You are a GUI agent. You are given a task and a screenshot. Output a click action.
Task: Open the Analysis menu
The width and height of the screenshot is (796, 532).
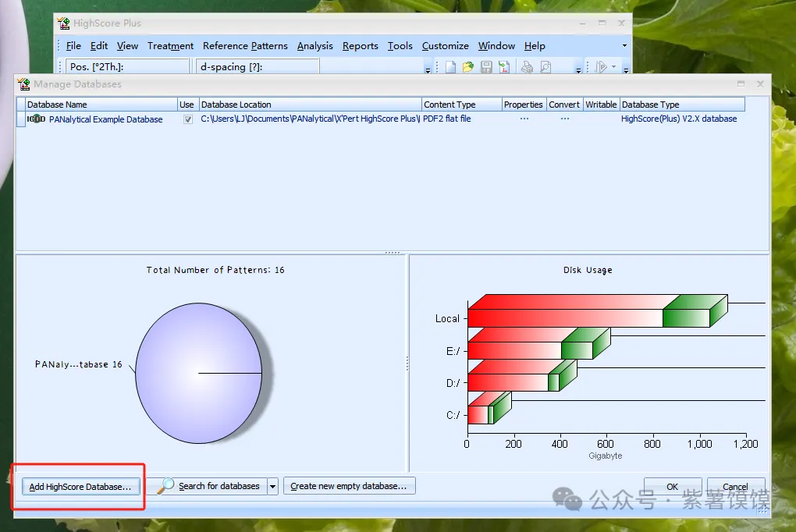click(x=315, y=46)
